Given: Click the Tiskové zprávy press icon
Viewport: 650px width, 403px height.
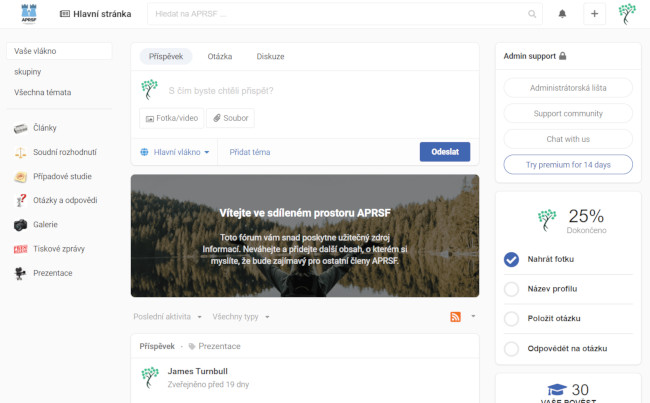Looking at the screenshot, I should [x=20, y=249].
